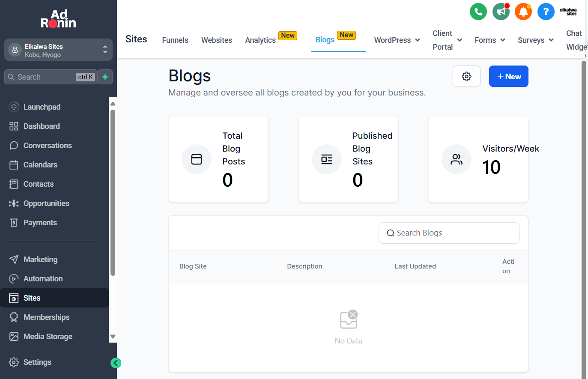Click the Published Blog Sites card icon
Image resolution: width=588 pixels, height=379 pixels.
[327, 159]
